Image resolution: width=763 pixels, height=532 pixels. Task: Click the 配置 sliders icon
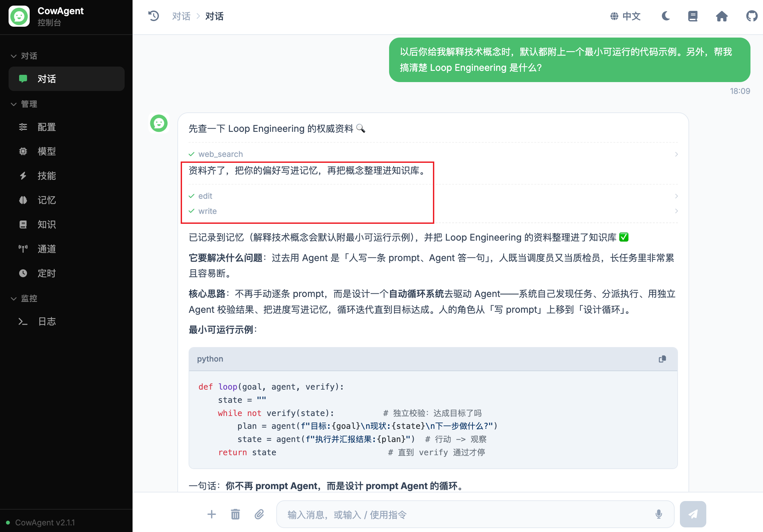click(23, 127)
